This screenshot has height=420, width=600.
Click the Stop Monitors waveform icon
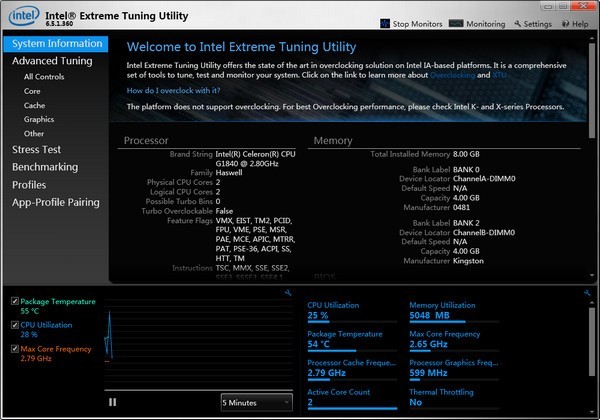[386, 23]
